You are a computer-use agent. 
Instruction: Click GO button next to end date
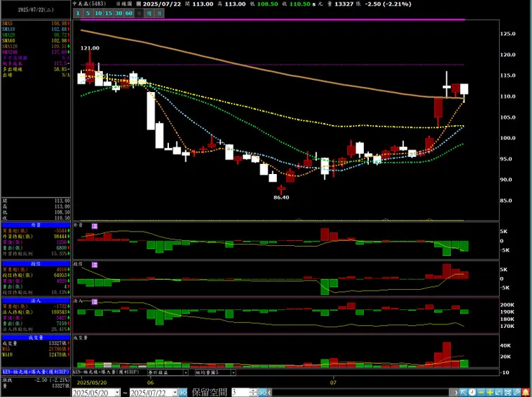pyautogui.click(x=183, y=393)
